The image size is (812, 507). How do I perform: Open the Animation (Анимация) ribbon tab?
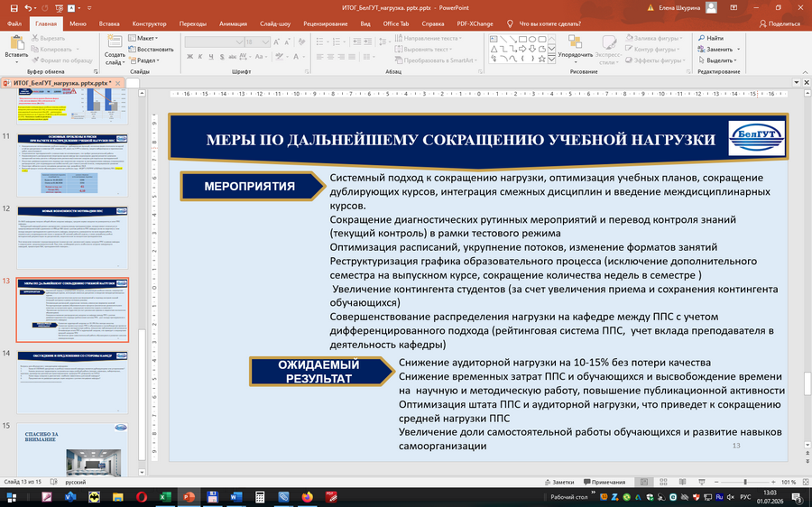tap(233, 23)
